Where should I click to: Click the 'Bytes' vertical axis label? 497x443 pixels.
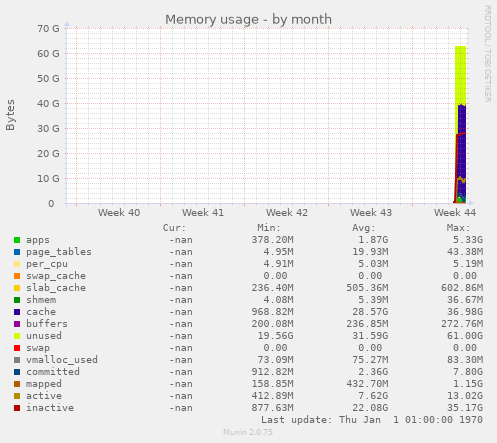pos(10,115)
